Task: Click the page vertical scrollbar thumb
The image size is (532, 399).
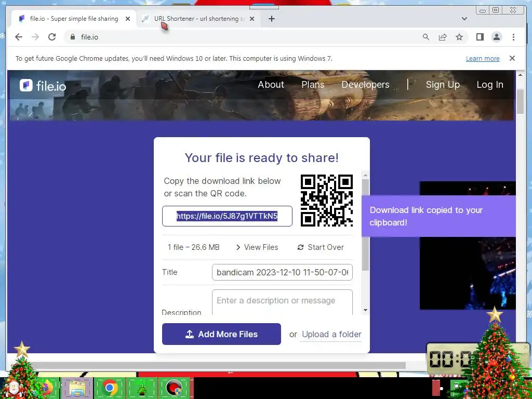Action: point(520,101)
